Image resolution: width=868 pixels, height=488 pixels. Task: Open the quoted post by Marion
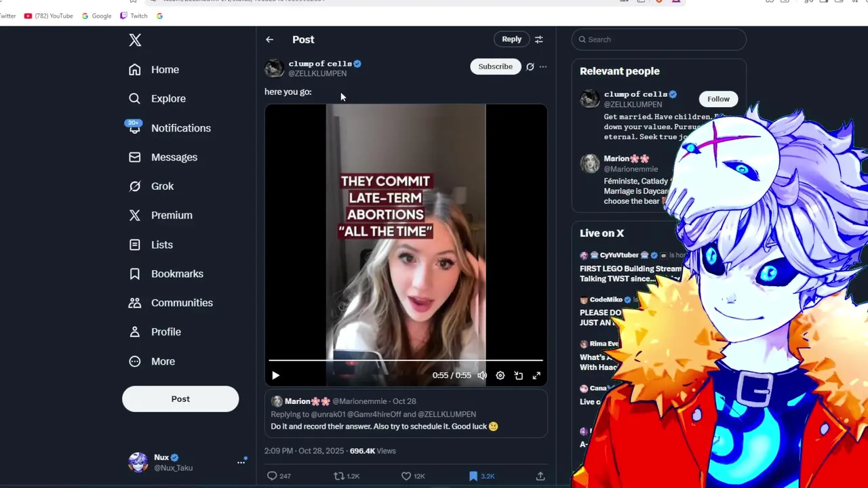pos(406,414)
